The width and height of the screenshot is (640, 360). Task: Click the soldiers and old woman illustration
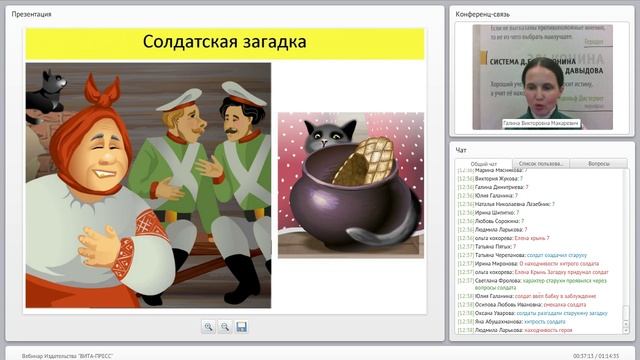148,185
